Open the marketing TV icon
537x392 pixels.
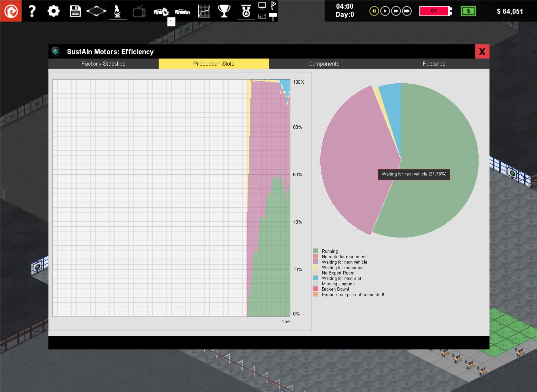[x=139, y=11]
